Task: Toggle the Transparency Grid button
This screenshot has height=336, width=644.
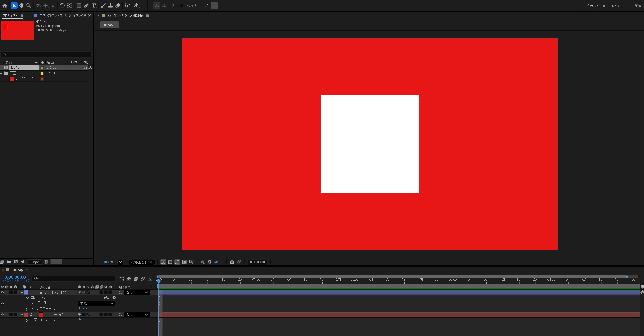Action: (x=170, y=262)
